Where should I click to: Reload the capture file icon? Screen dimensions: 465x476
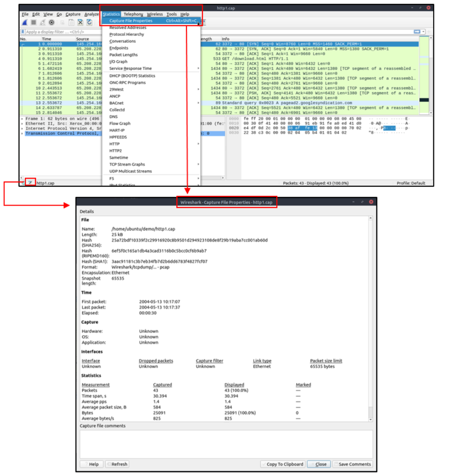89,22
